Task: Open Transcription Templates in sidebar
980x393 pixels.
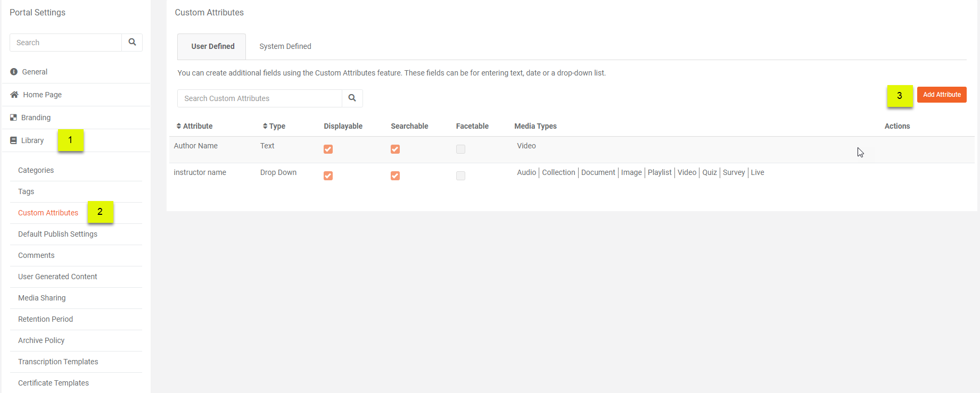Action: [58, 362]
